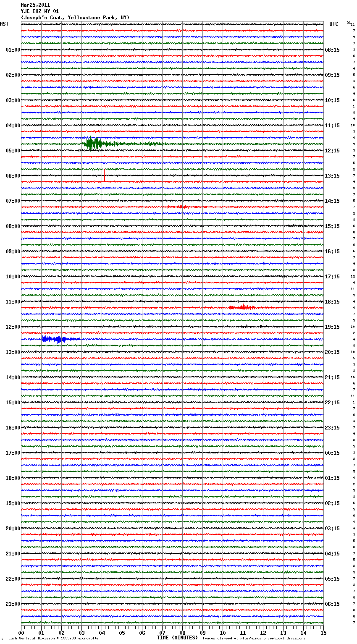Click the Joseph's Coat, Yellowstone Park location title
Viewport: 357px width, 644px height.
pos(75,18)
